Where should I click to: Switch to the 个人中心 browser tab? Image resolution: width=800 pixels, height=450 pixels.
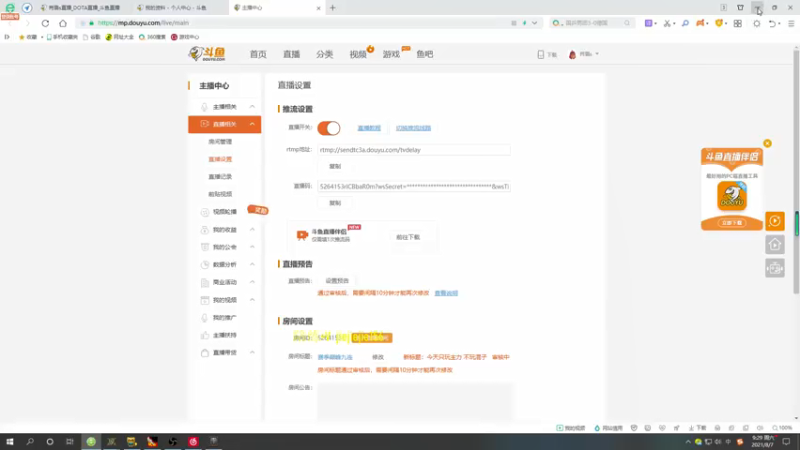[176, 8]
